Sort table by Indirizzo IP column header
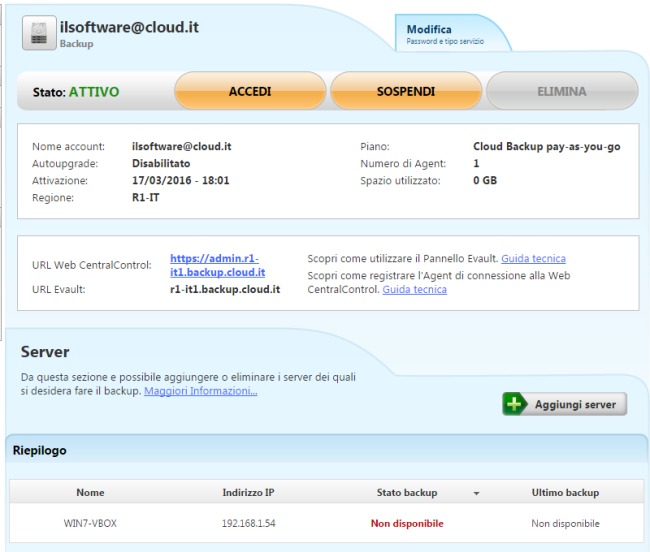650x552 pixels. (x=248, y=492)
